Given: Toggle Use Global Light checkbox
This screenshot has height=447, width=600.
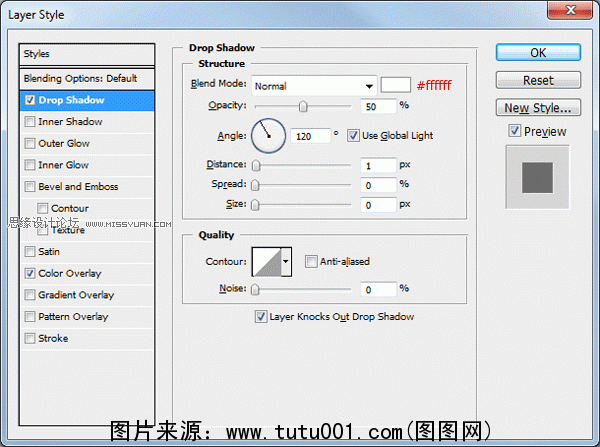Looking at the screenshot, I should [x=353, y=136].
